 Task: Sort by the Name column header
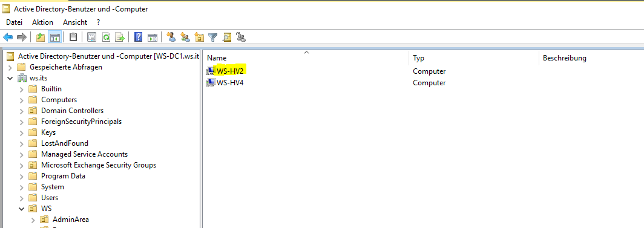tap(306, 58)
